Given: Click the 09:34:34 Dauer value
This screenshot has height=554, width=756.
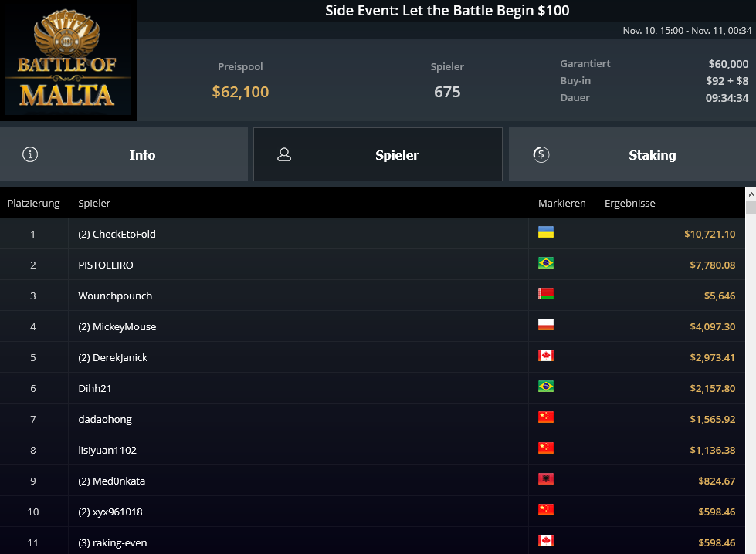Looking at the screenshot, I should click(x=727, y=98).
